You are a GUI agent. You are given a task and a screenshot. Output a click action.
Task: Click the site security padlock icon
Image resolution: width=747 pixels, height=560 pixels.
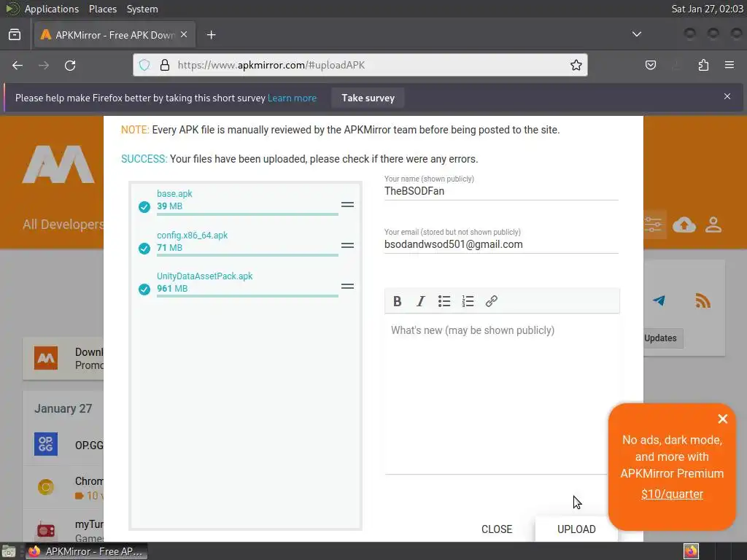165,65
